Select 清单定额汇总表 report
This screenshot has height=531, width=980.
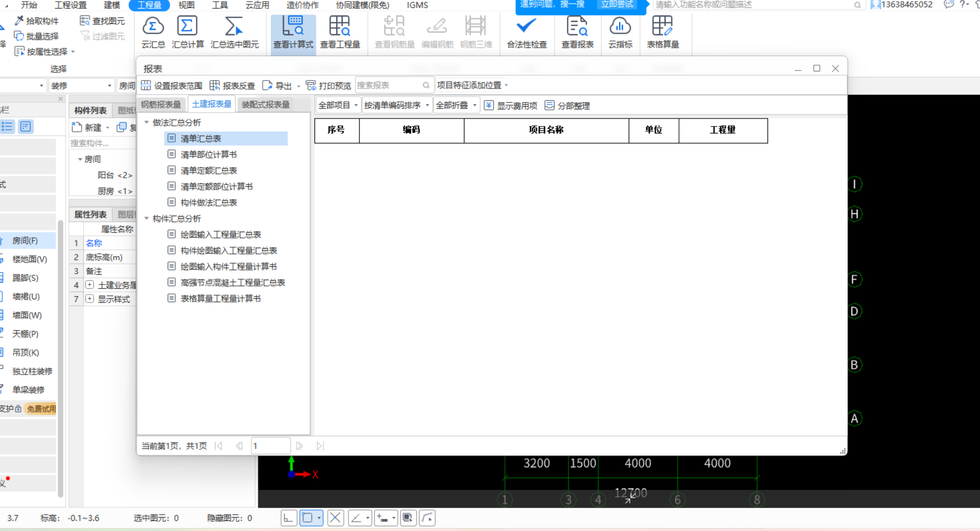click(208, 170)
